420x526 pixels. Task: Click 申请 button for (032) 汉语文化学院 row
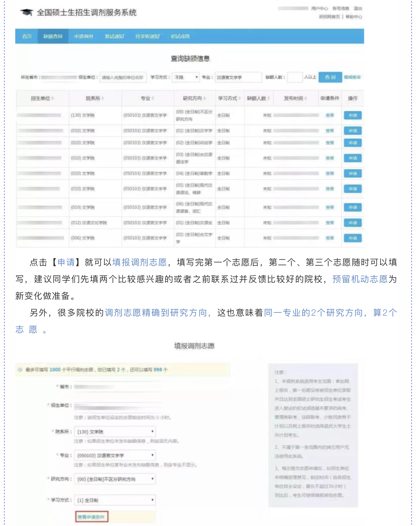353,223
